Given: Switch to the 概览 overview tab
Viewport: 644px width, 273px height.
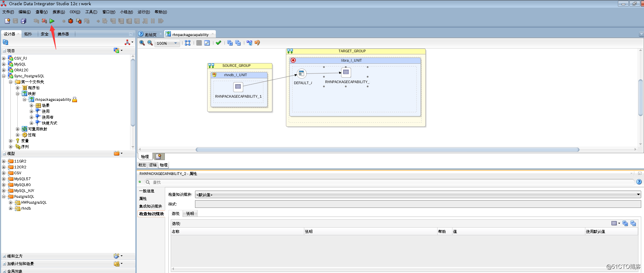Looking at the screenshot, I should 142,165.
